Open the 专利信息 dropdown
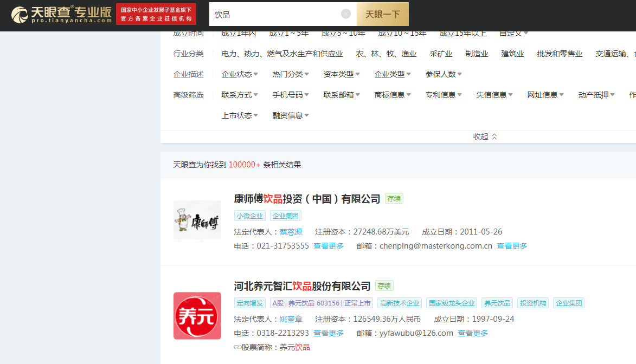The image size is (636, 364). pos(444,95)
